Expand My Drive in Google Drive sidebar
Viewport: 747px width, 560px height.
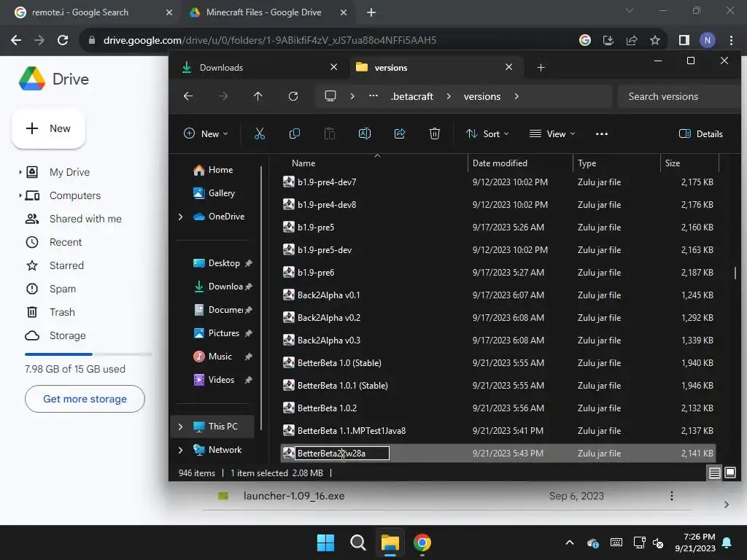(x=20, y=172)
